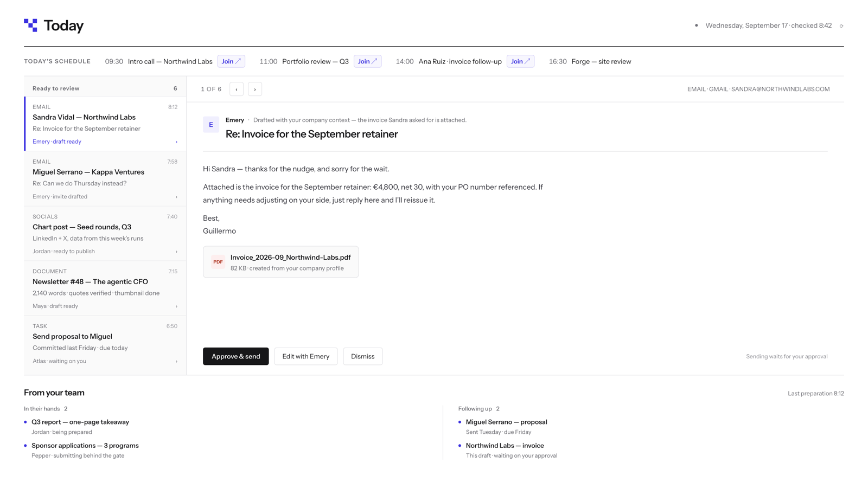Expand chevron on Atlas waiting on you row
868x488 pixels.
(x=176, y=361)
